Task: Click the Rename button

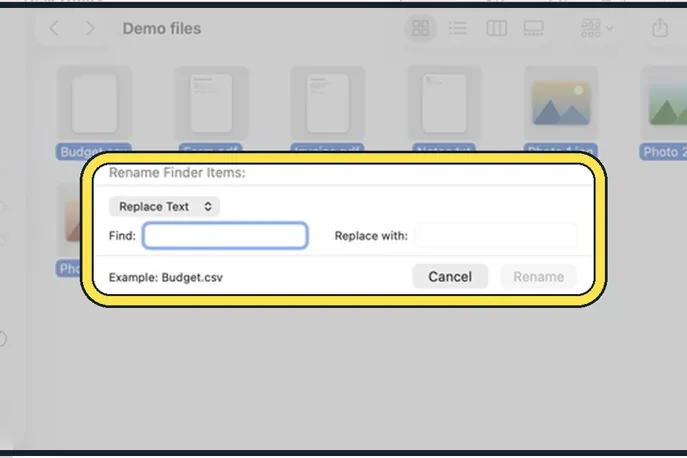Action: click(538, 277)
